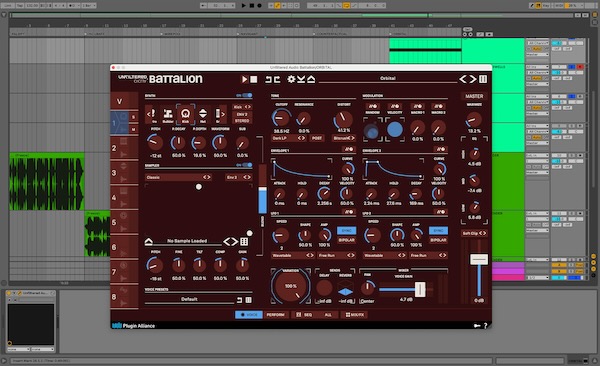Click the master volume fader handle
Image resolution: width=600 pixels, height=366 pixels.
[x=479, y=259]
